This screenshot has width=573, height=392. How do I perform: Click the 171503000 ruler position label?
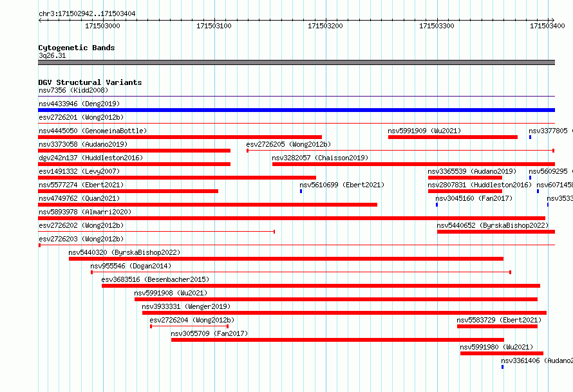(102, 26)
